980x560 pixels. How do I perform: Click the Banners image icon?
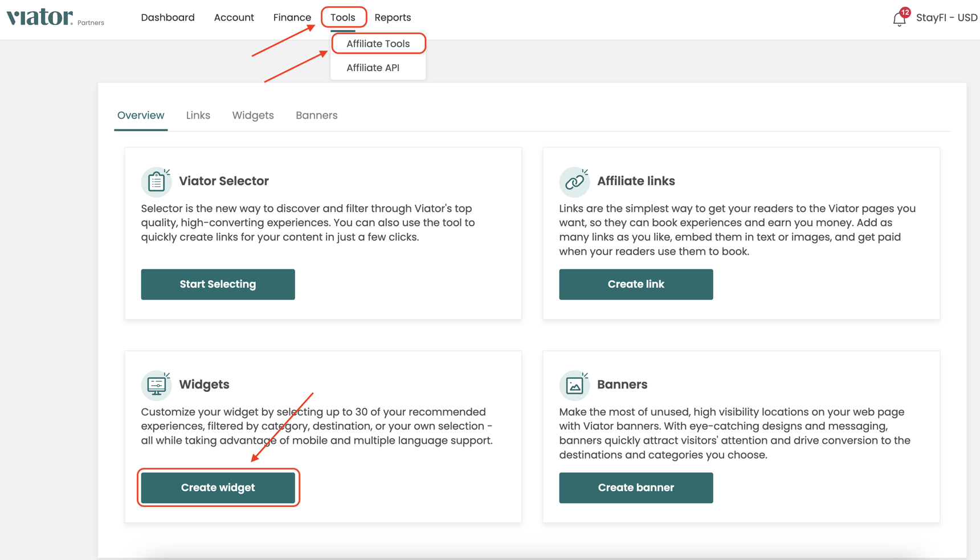pos(574,385)
